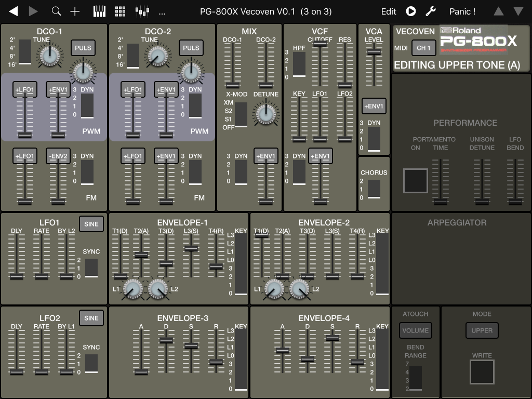Click Envelope-1 L1 knob

pos(132,289)
